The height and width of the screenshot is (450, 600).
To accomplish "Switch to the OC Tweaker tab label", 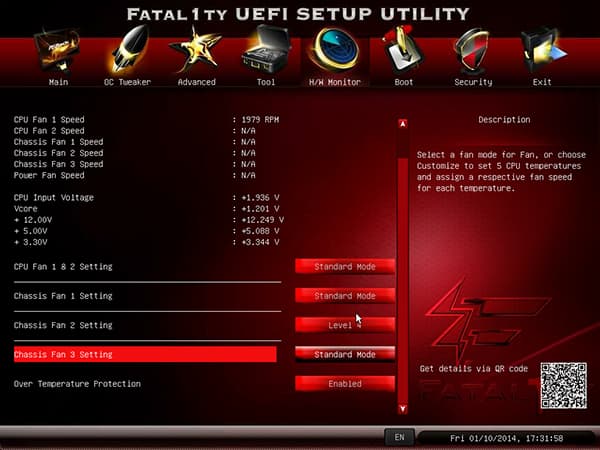I will click(127, 82).
